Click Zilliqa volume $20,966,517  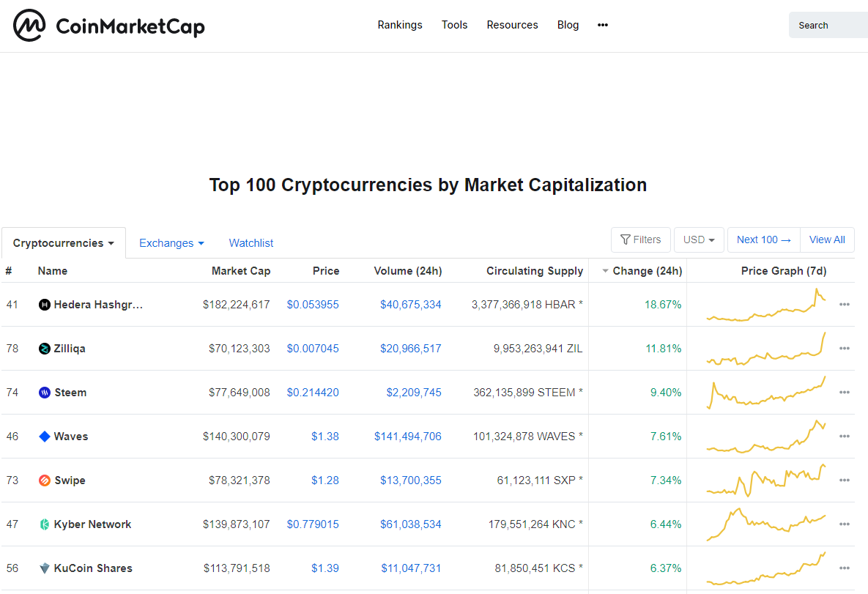coord(411,348)
